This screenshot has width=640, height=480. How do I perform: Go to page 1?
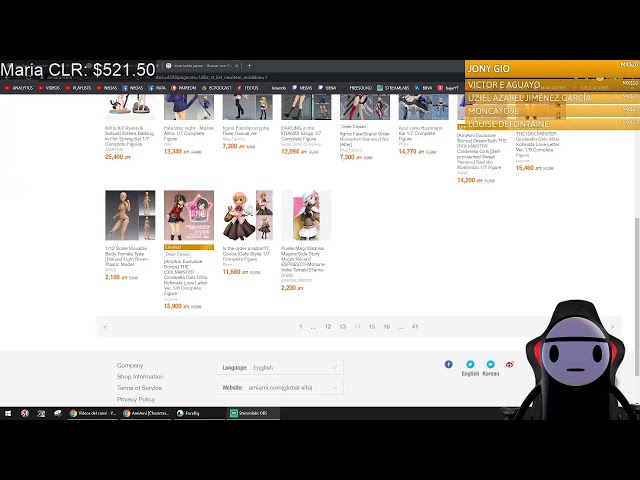point(301,327)
